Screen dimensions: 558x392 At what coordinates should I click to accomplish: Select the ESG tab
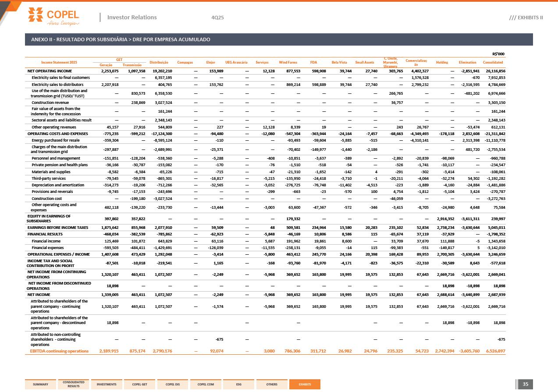point(238,385)
